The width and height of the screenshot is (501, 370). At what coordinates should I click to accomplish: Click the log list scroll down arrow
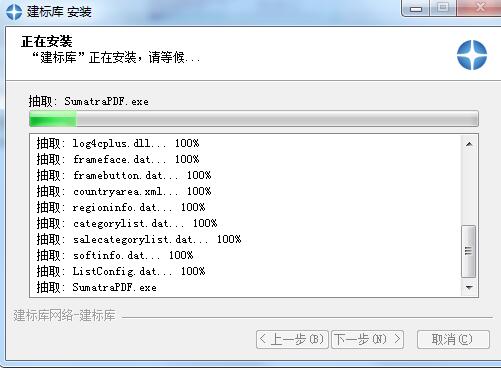[x=469, y=287]
